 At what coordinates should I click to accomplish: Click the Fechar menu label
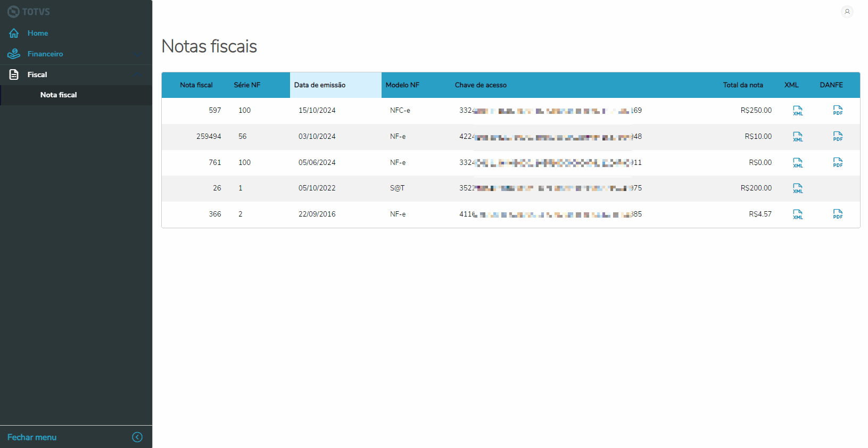(32, 437)
